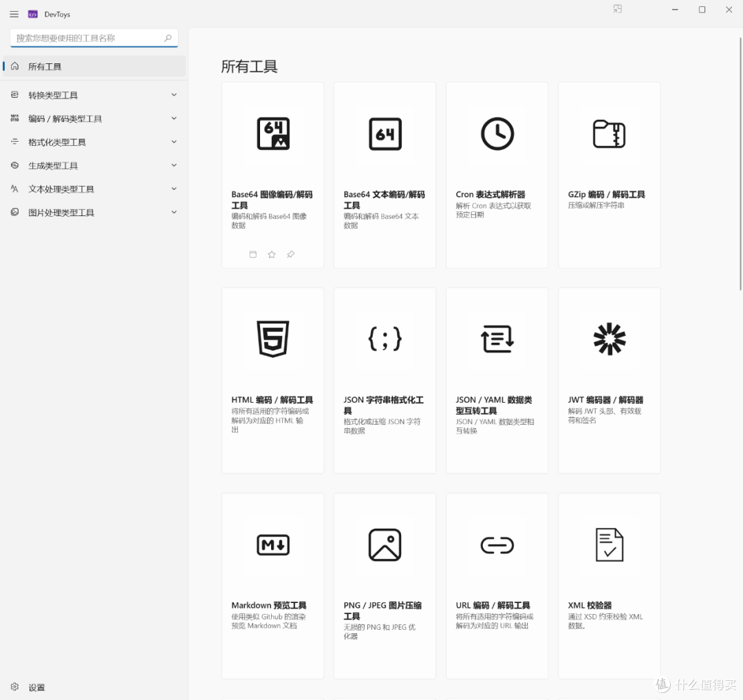Click the JWT 编码器 / 解码器 title
Screen dimensions: 743x700
605,399
